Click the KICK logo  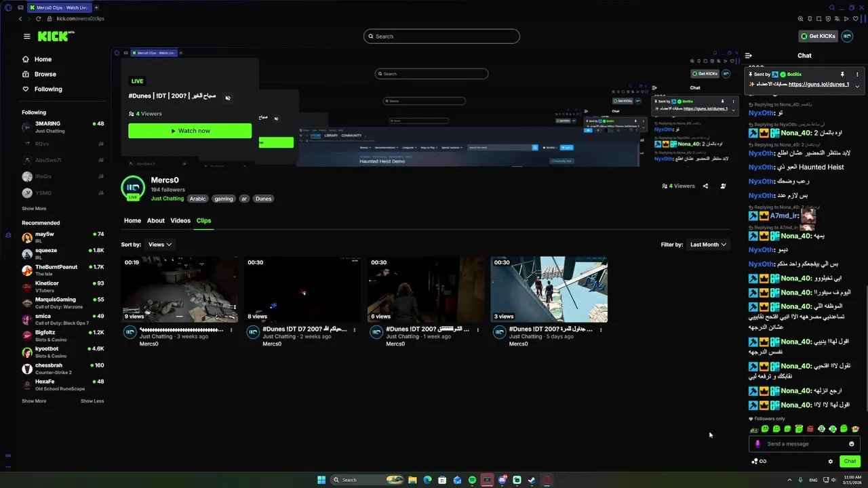click(x=56, y=37)
